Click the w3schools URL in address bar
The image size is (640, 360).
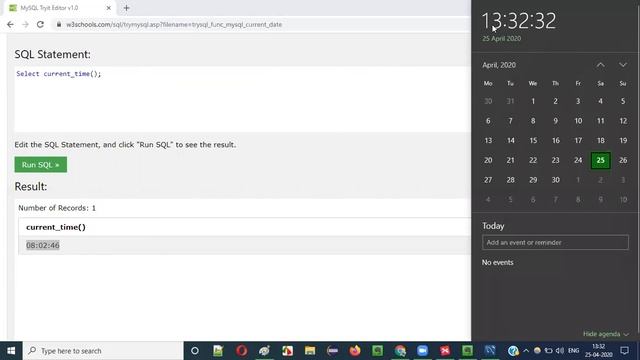(x=174, y=24)
